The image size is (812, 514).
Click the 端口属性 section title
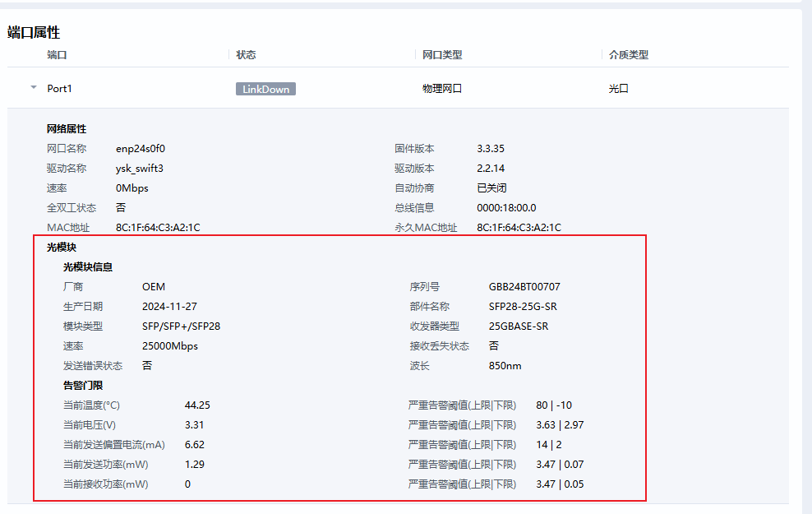[34, 33]
